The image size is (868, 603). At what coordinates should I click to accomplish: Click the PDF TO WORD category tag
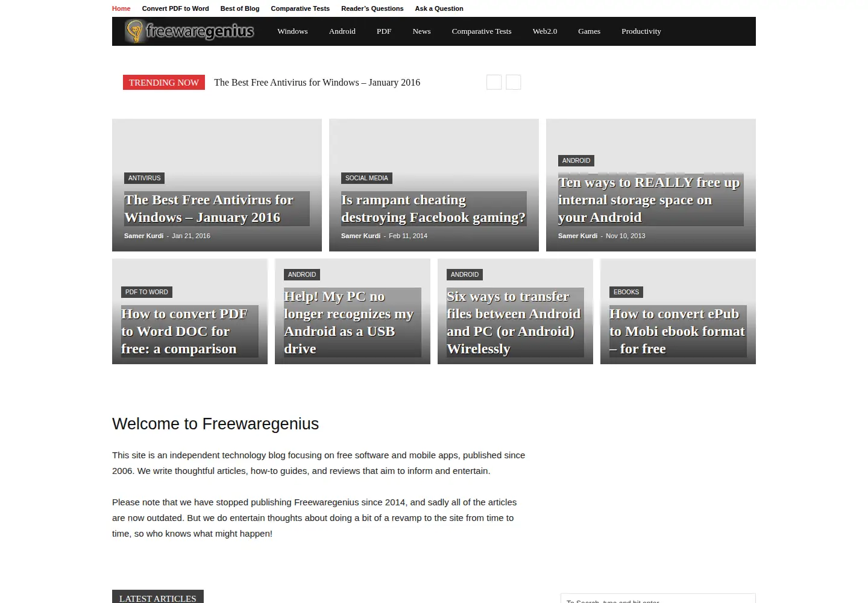click(146, 292)
